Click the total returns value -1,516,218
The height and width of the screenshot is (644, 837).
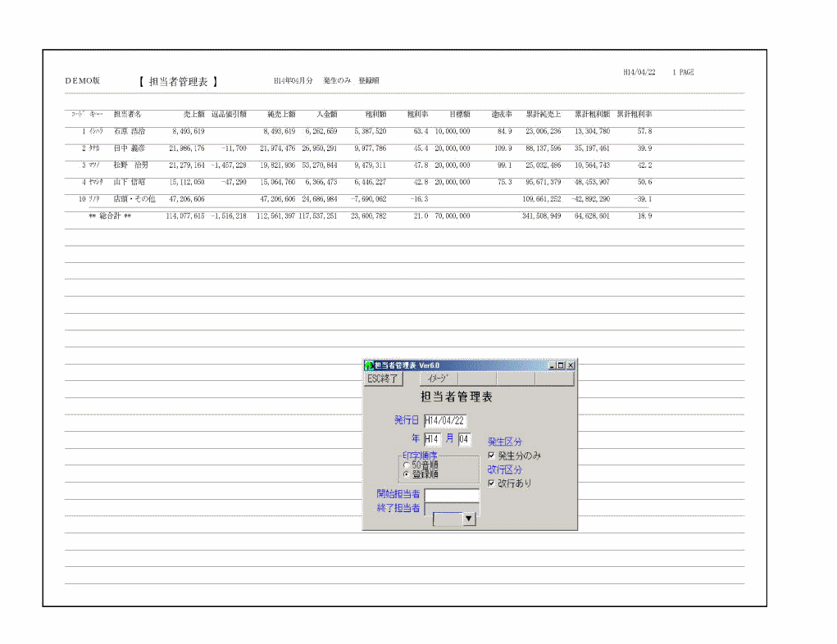(x=229, y=216)
